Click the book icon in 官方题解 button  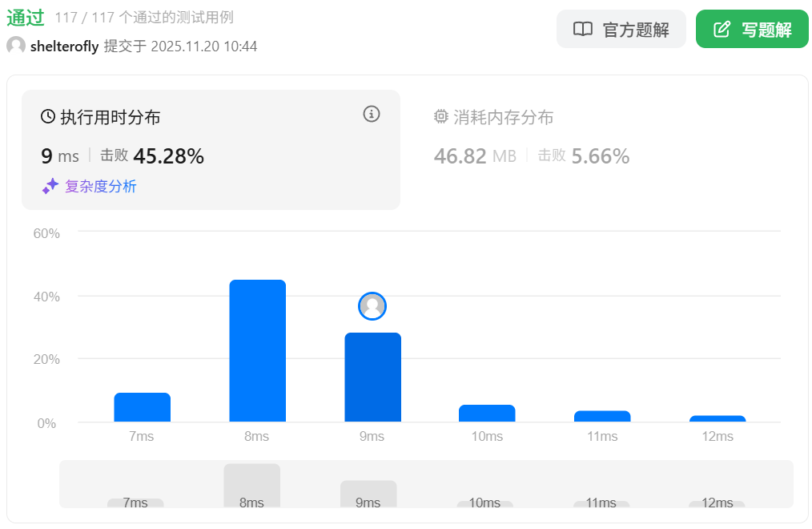[x=583, y=30]
